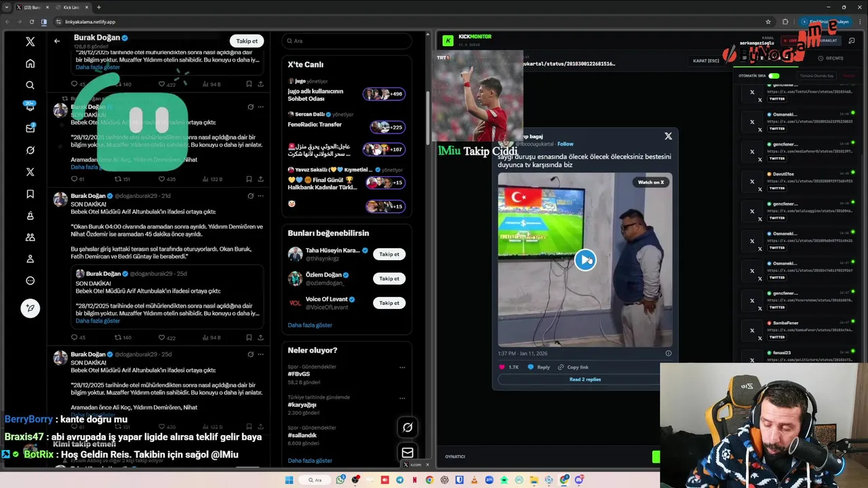The height and width of the screenshot is (488, 868).
Task: Toggle the Otomatik Sıra switch
Action: click(774, 75)
